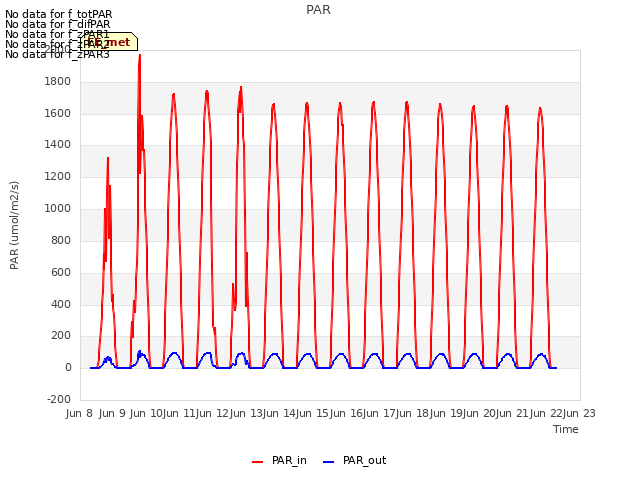Click the 0 y-axis tick label
The height and width of the screenshot is (480, 640).
(x=68, y=368)
